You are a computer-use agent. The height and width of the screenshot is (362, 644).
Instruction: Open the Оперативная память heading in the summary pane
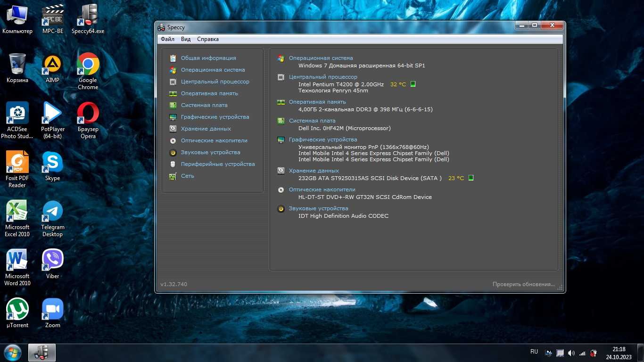[x=317, y=102]
